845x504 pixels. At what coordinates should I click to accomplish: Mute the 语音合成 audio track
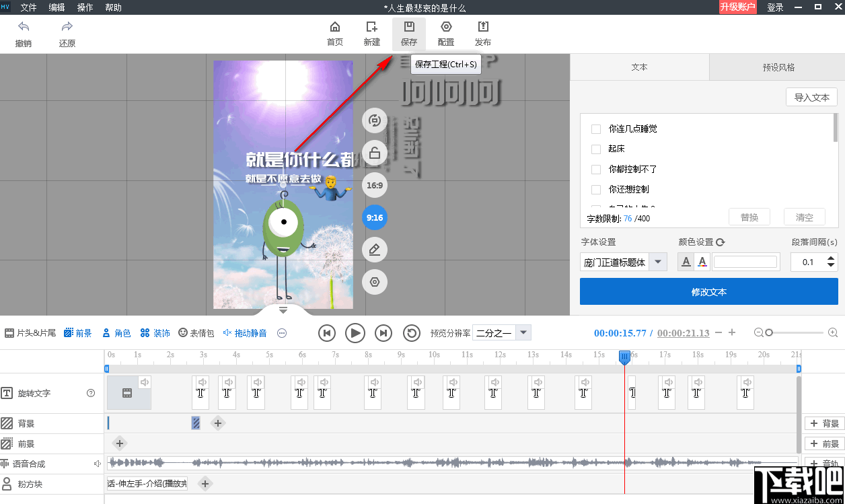click(x=97, y=464)
